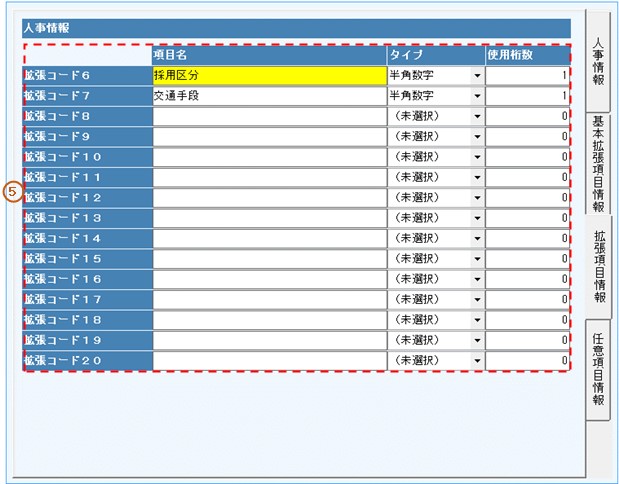Select the 拡張項目情報 tab
Viewport: 619px width, 484px height.
pyautogui.click(x=597, y=266)
